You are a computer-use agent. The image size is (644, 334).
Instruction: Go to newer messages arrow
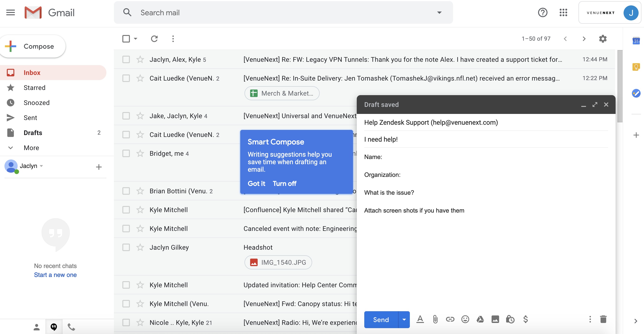(x=565, y=39)
